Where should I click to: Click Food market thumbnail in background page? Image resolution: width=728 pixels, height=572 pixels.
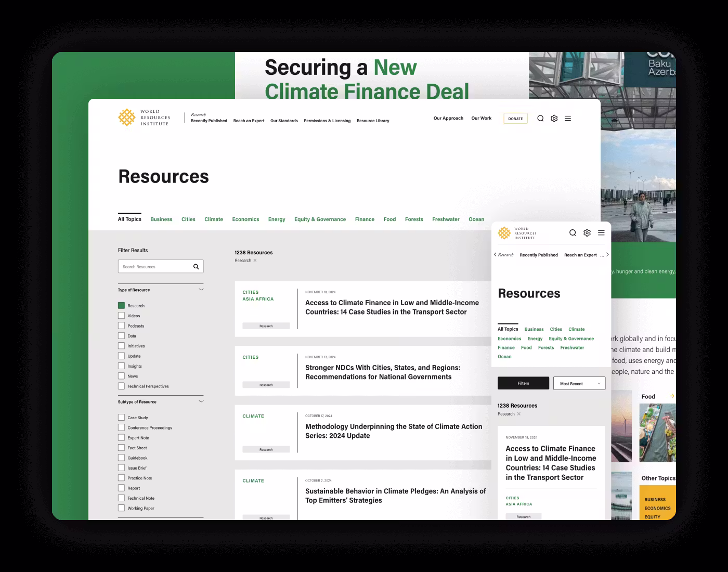pyautogui.click(x=657, y=433)
